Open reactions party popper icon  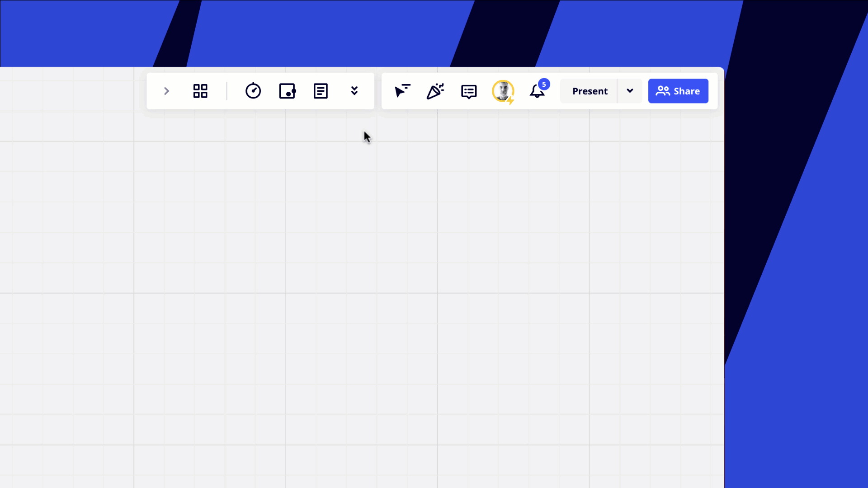pos(435,91)
